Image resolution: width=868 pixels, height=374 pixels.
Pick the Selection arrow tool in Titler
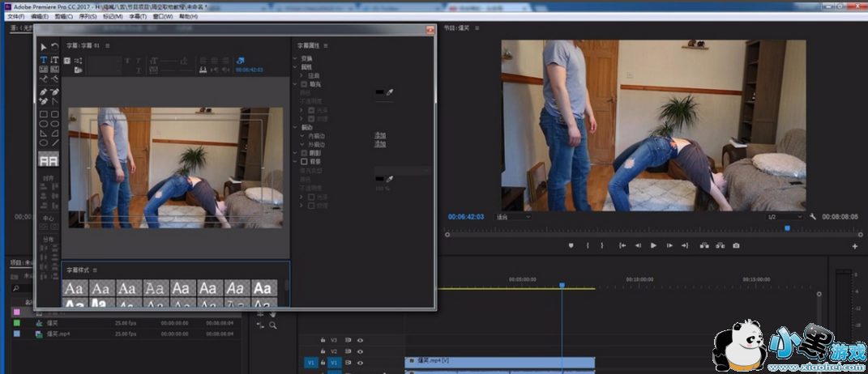[44, 48]
